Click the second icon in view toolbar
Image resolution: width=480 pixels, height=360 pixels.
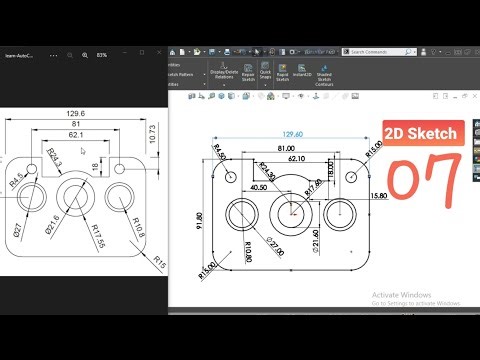pyautogui.click(x=201, y=96)
